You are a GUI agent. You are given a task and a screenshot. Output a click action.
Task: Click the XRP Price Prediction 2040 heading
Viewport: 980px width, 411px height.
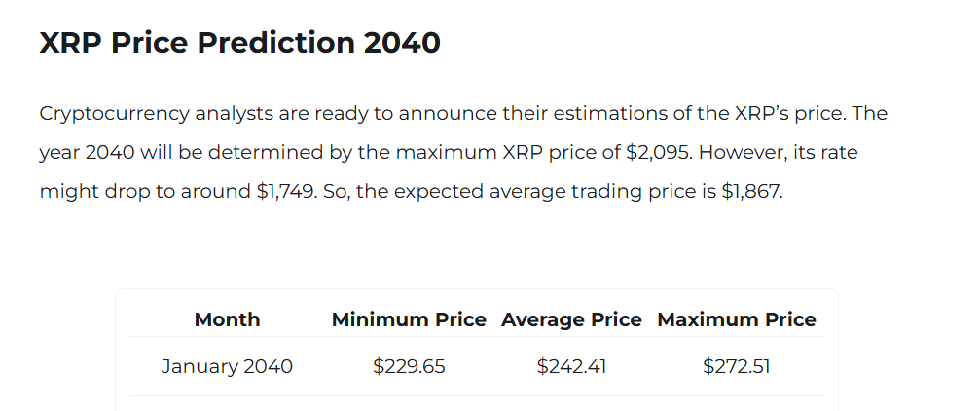click(x=239, y=43)
